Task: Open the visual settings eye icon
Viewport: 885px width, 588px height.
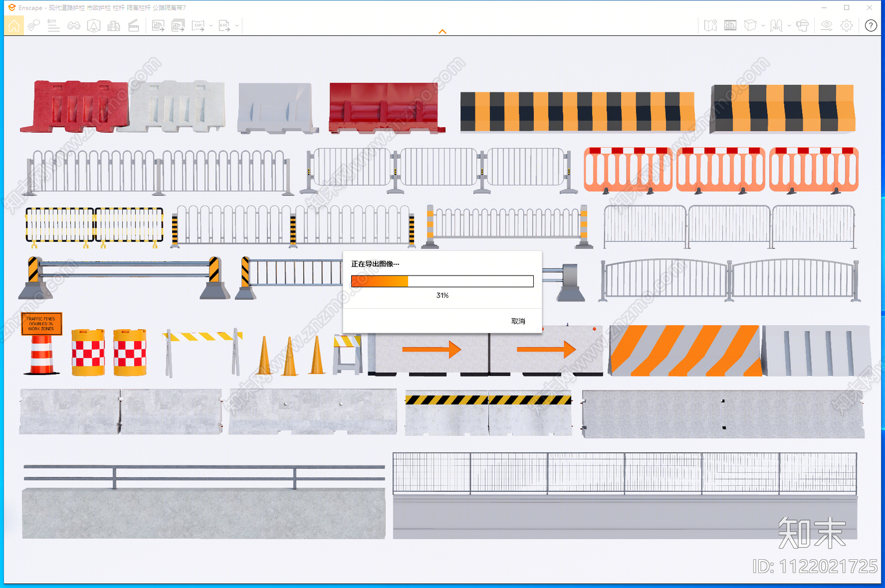Action: pos(826,25)
